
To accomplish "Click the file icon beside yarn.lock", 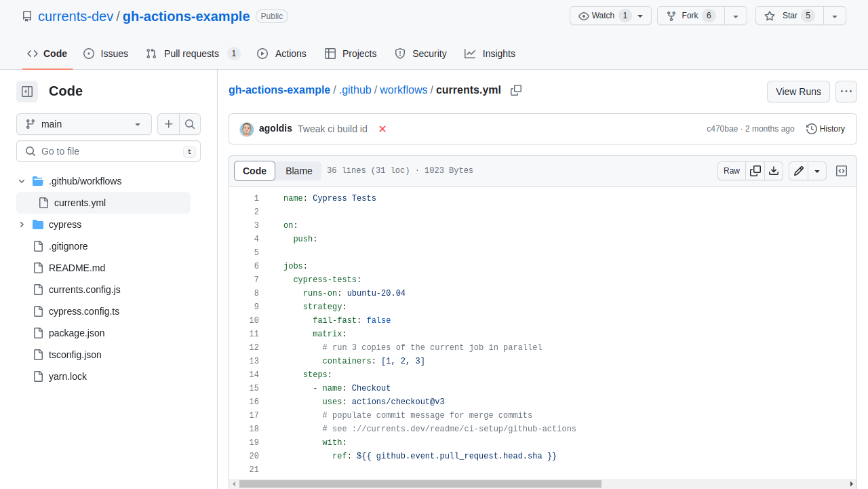I will (38, 376).
